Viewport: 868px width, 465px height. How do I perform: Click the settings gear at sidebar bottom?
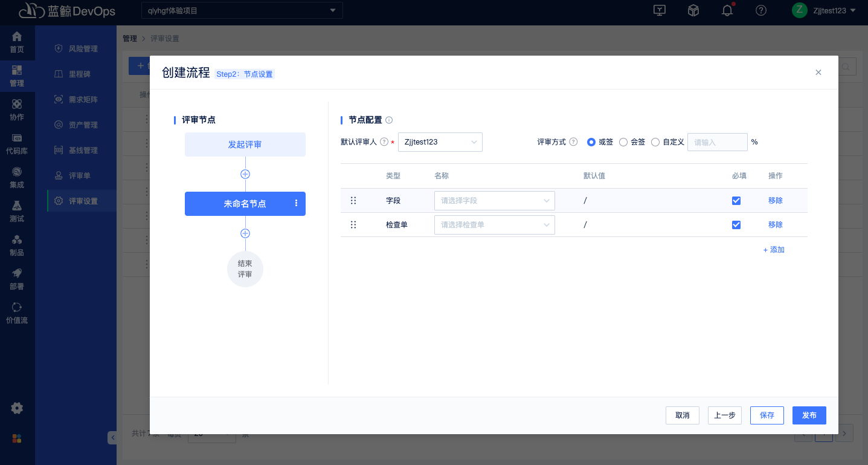click(17, 408)
